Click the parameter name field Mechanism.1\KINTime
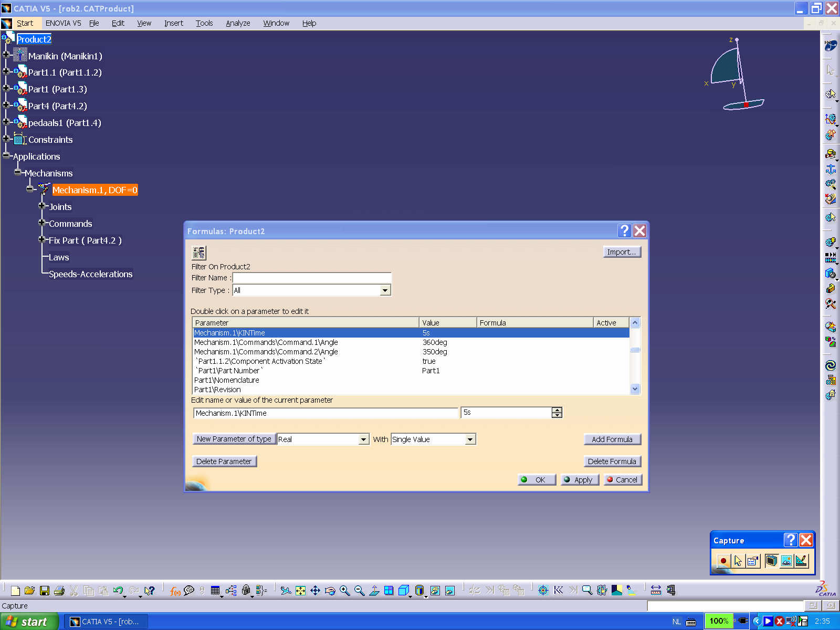This screenshot has width=840, height=630. tap(325, 413)
